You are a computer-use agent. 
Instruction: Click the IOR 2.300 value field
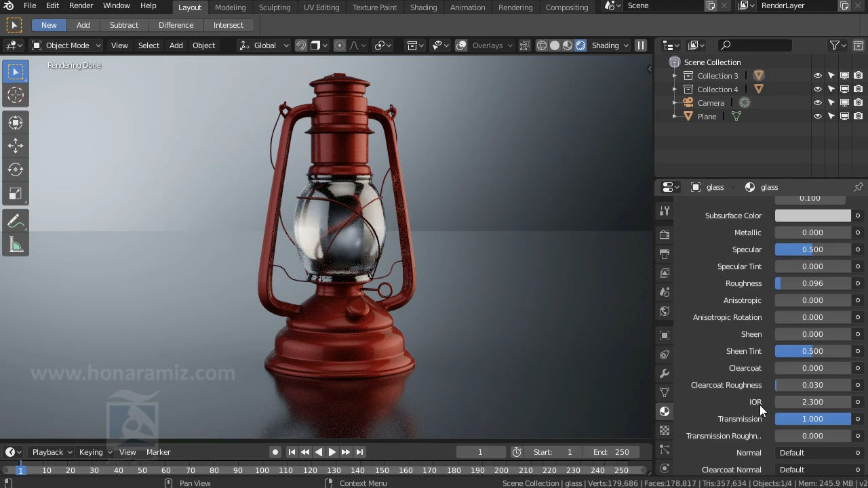(x=813, y=402)
